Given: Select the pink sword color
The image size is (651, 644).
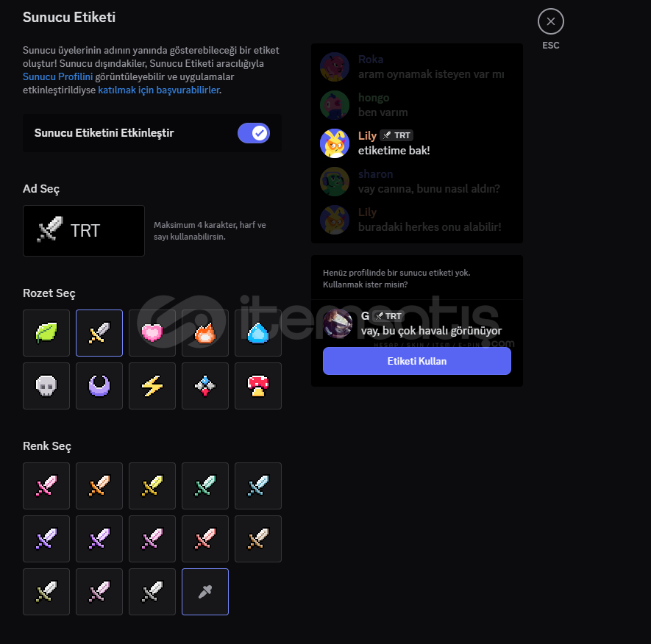Looking at the screenshot, I should coord(46,486).
